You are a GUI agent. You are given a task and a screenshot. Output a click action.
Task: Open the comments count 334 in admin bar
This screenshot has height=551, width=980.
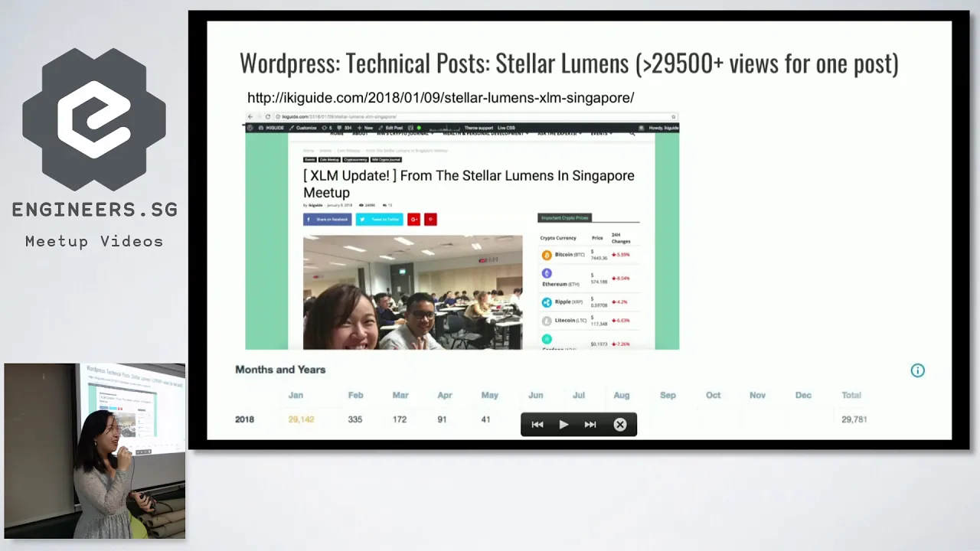coord(344,128)
